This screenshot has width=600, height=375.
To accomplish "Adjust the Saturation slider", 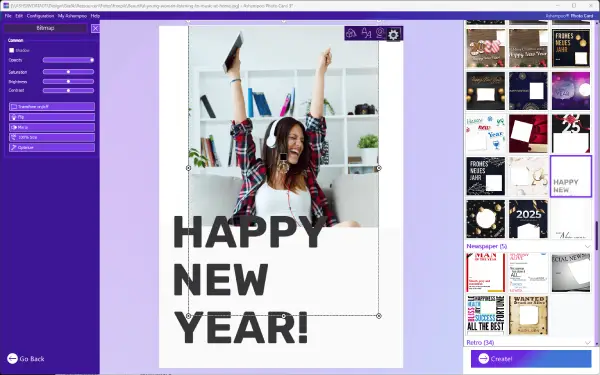I will (68, 72).
